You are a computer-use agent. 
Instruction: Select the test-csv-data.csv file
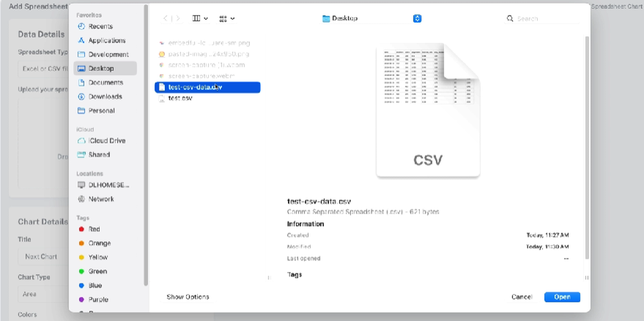coord(207,87)
